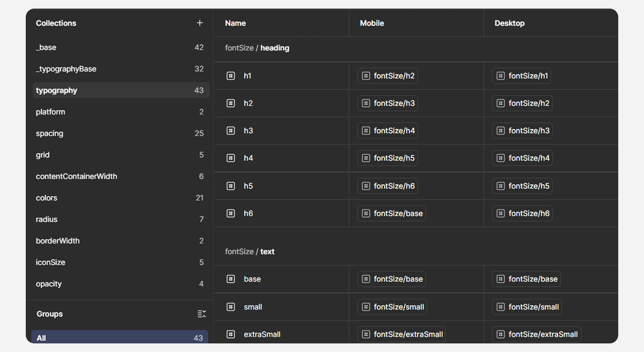Open the _typographyBase collection
Image resolution: width=644 pixels, height=352 pixels.
coord(121,69)
